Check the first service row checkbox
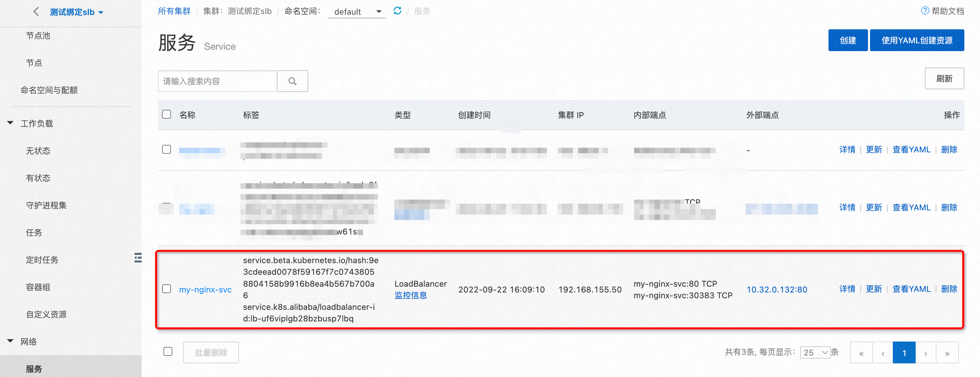 (166, 149)
